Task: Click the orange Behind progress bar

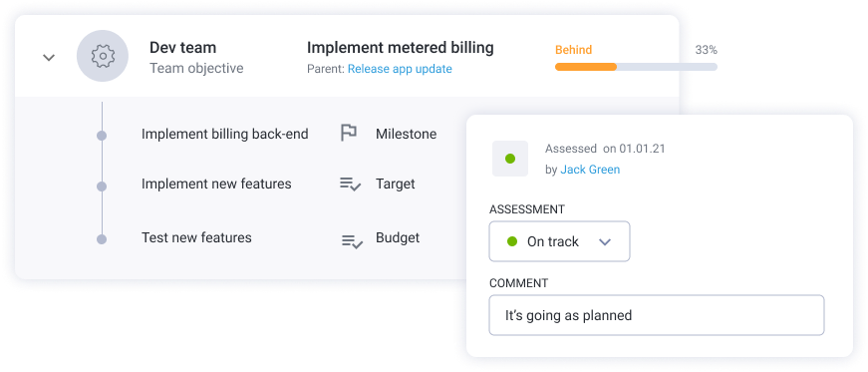Action: (586, 67)
